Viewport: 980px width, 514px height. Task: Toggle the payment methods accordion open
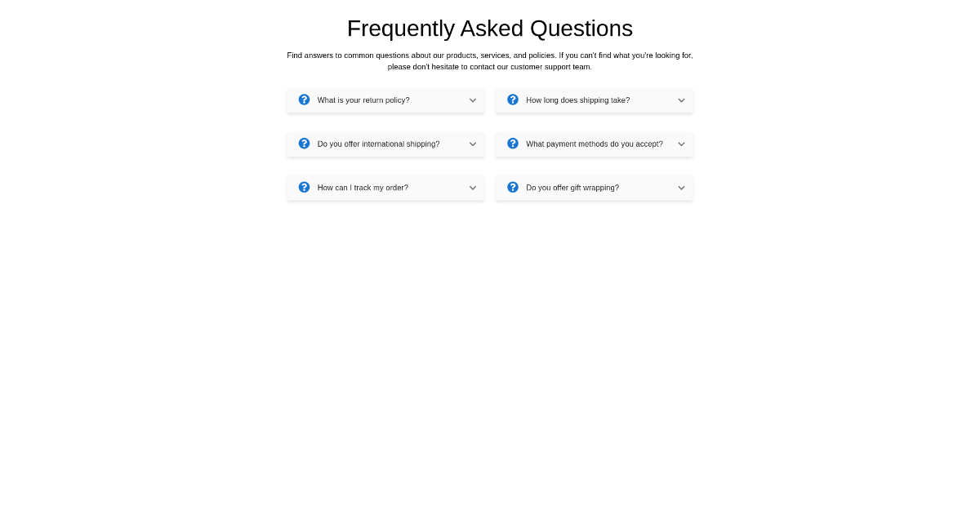coord(594,144)
